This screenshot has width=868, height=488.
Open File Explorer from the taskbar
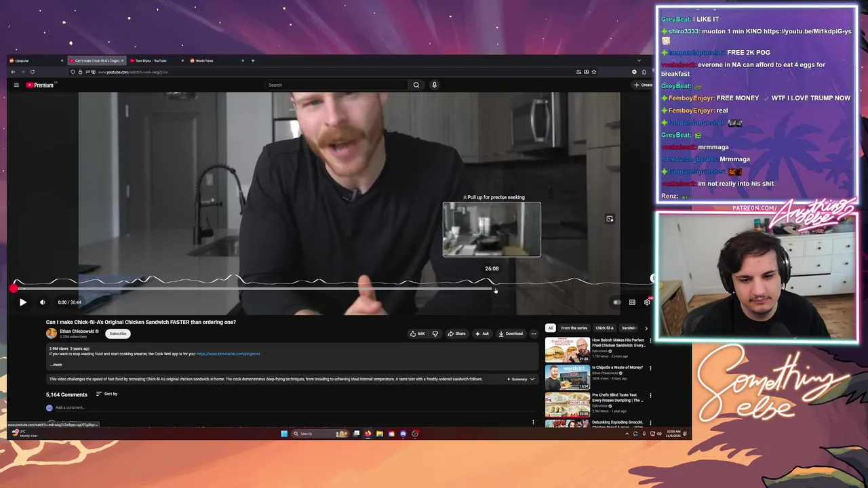380,434
